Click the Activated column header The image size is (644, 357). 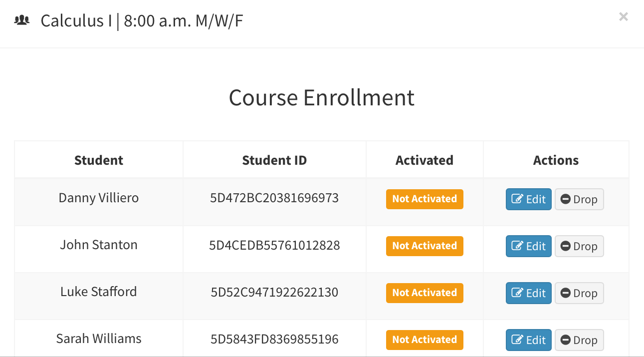coord(425,160)
